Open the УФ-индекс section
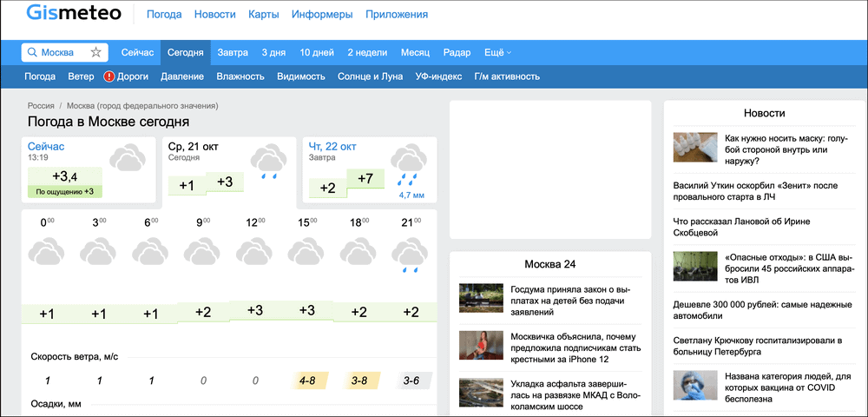This screenshot has width=868, height=417. [438, 76]
